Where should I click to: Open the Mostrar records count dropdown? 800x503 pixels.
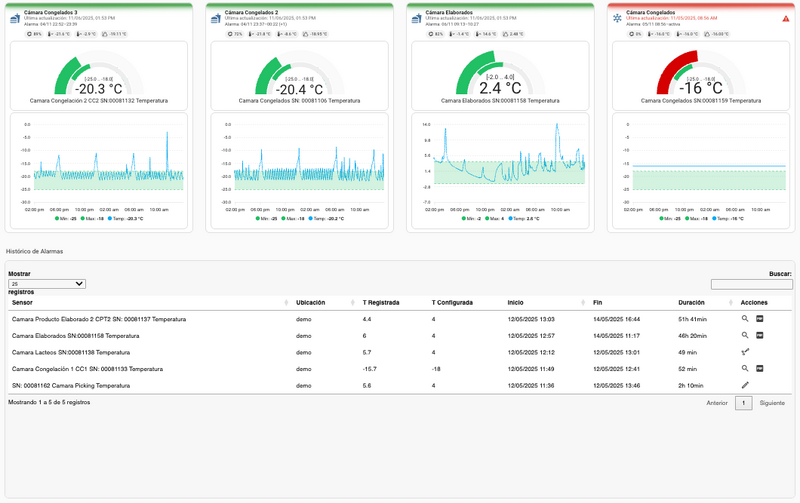tap(47, 283)
